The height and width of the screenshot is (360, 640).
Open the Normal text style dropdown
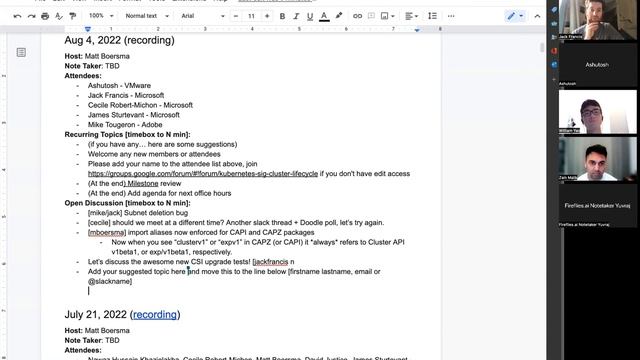(147, 16)
